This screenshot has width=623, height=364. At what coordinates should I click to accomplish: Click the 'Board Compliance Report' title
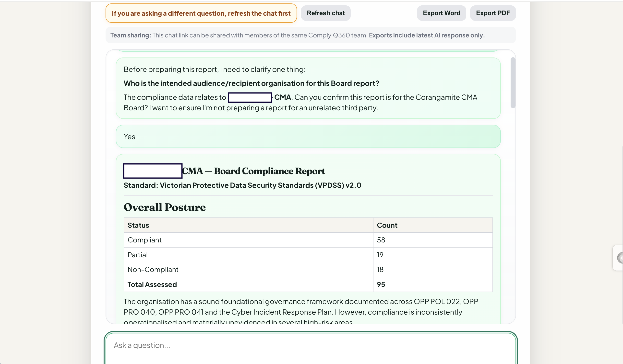[x=269, y=171]
